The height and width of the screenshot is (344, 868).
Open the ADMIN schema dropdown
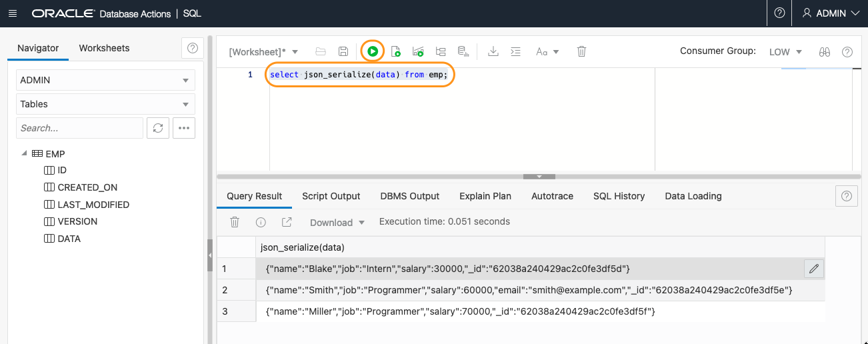coord(105,80)
